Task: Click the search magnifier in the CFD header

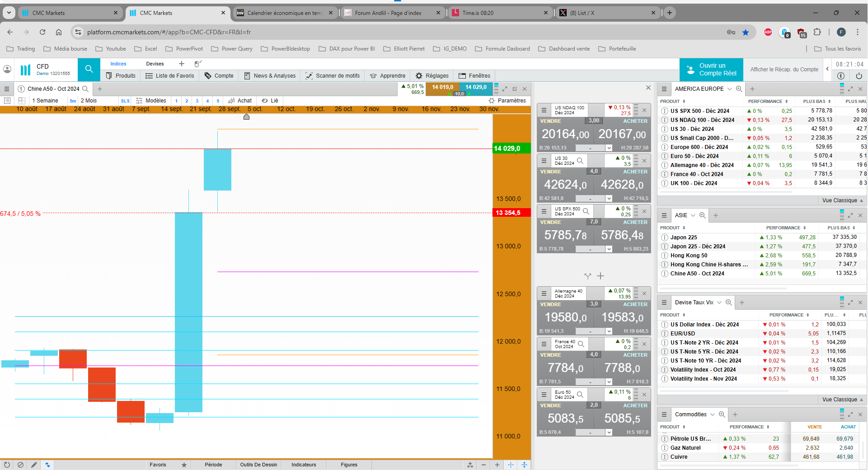Action: tap(89, 69)
